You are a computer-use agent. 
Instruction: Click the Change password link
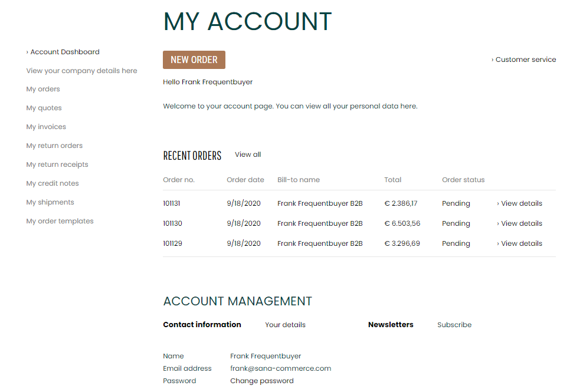262,381
